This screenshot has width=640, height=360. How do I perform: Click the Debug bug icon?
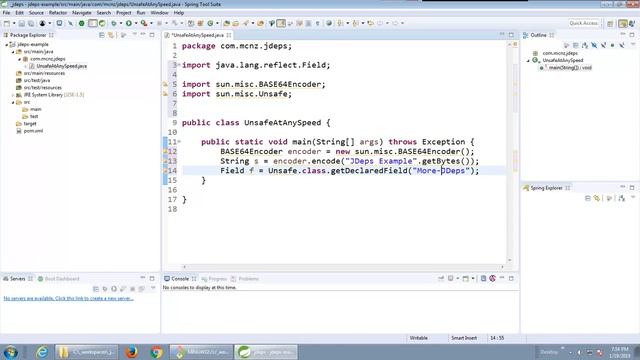pyautogui.click(x=114, y=23)
